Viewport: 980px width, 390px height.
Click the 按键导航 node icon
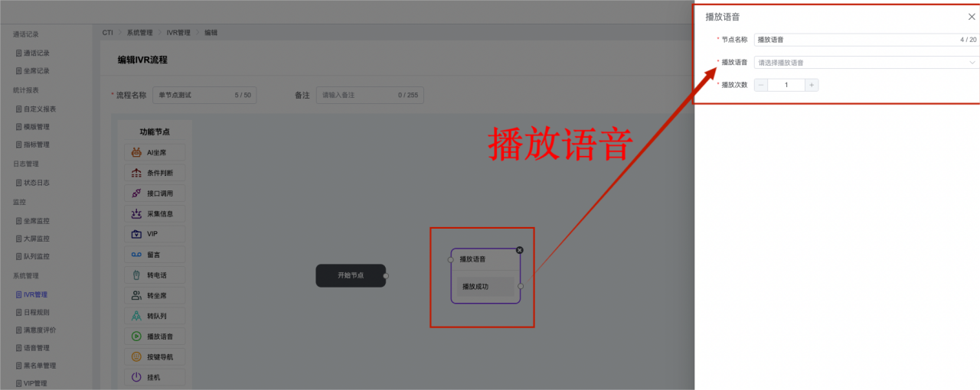[x=136, y=357]
